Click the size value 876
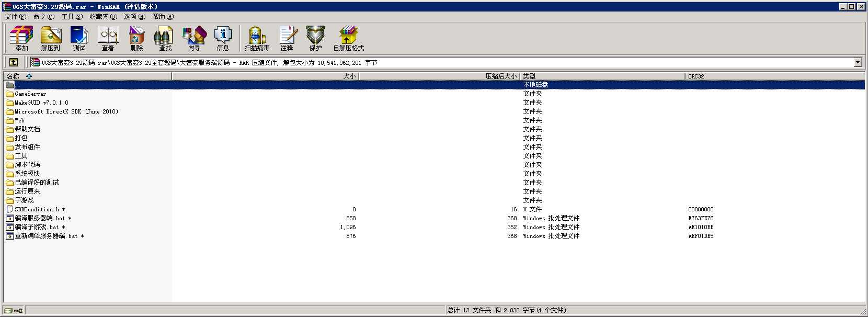The image size is (868, 317). pyautogui.click(x=351, y=236)
